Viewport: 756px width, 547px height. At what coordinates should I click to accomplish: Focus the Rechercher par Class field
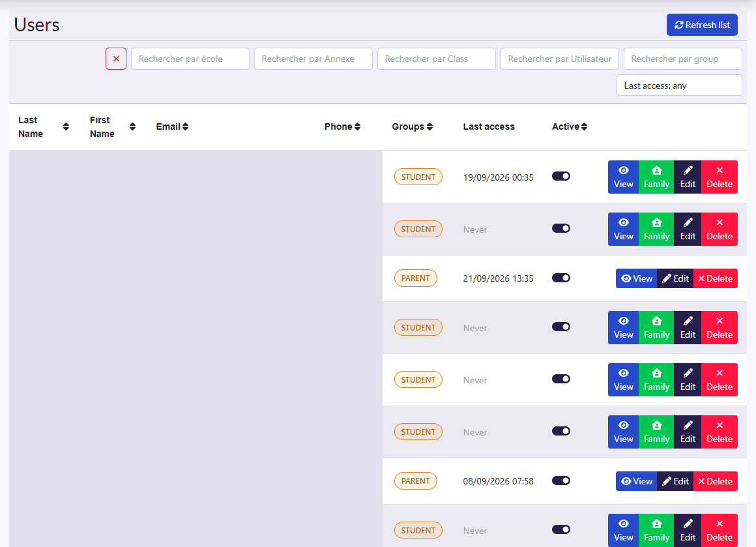pyautogui.click(x=437, y=59)
